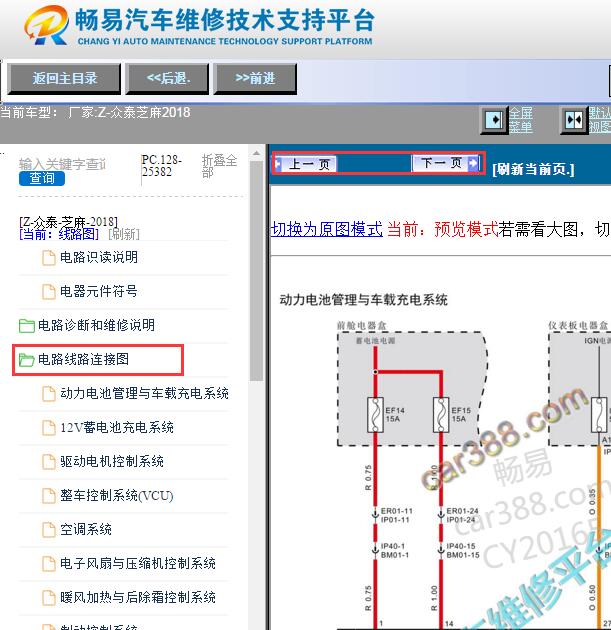Screen dimensions: 611x630
Task: Click the 刷新当前页 link
Action: (x=533, y=169)
